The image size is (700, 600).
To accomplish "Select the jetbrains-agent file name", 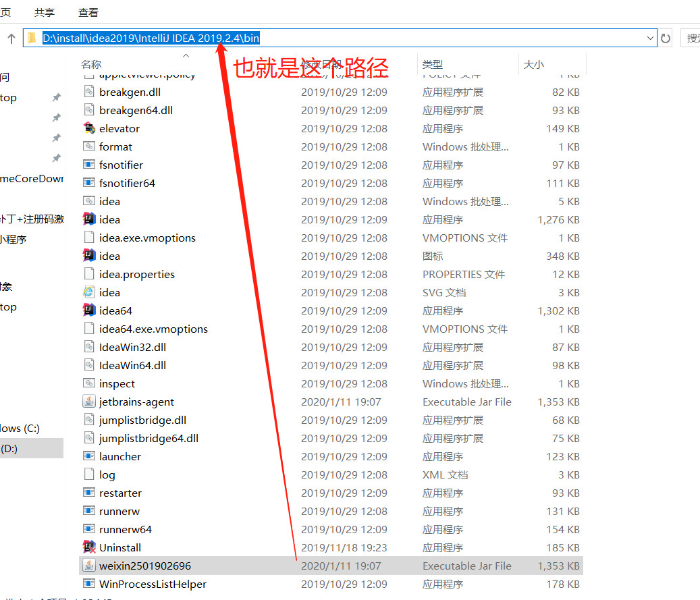I will point(136,402).
